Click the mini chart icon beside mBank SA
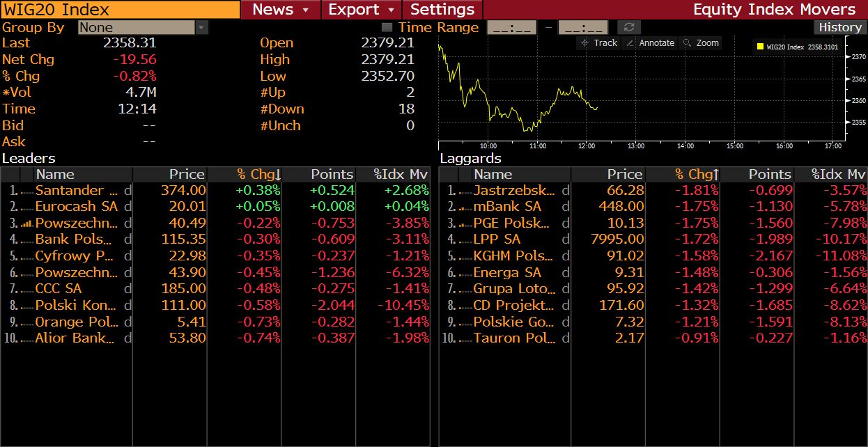 465,207
